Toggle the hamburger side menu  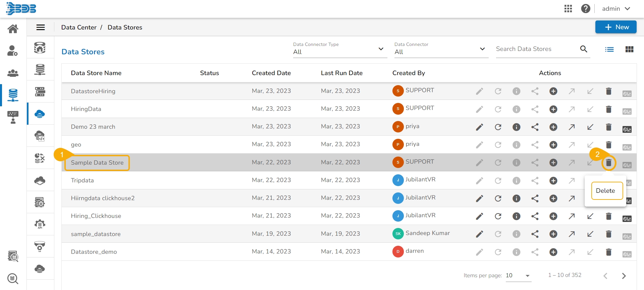41,27
